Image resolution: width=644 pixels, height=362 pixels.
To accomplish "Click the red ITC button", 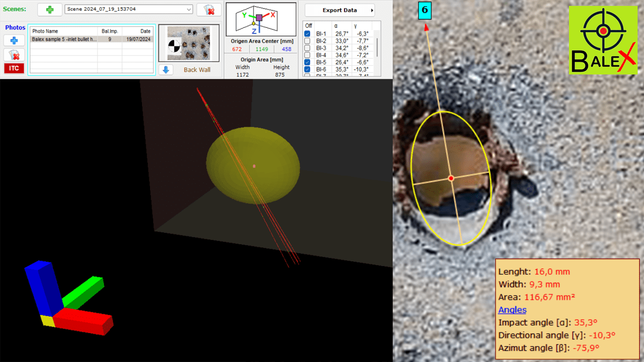I will coord(14,68).
